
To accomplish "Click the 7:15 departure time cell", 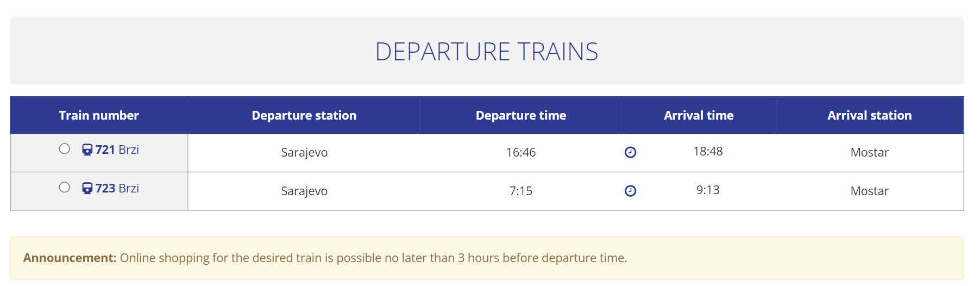I will (520, 191).
